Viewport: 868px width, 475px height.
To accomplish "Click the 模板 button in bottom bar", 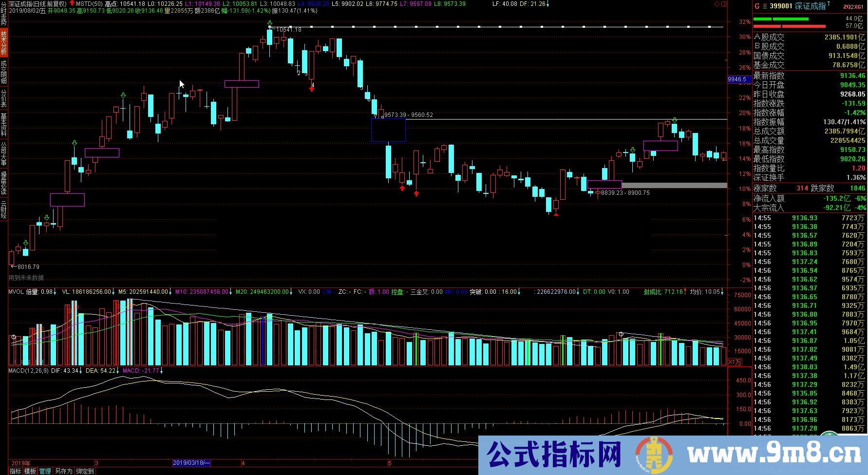I will point(30,471).
